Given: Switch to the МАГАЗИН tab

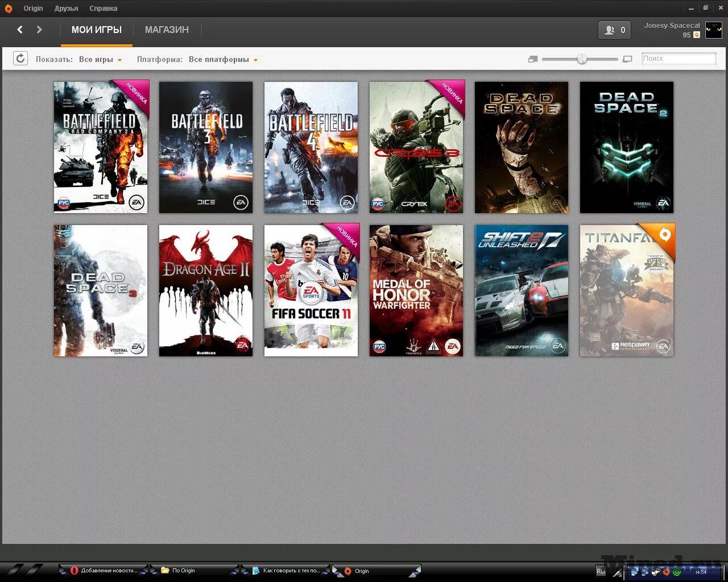Looking at the screenshot, I should click(166, 30).
